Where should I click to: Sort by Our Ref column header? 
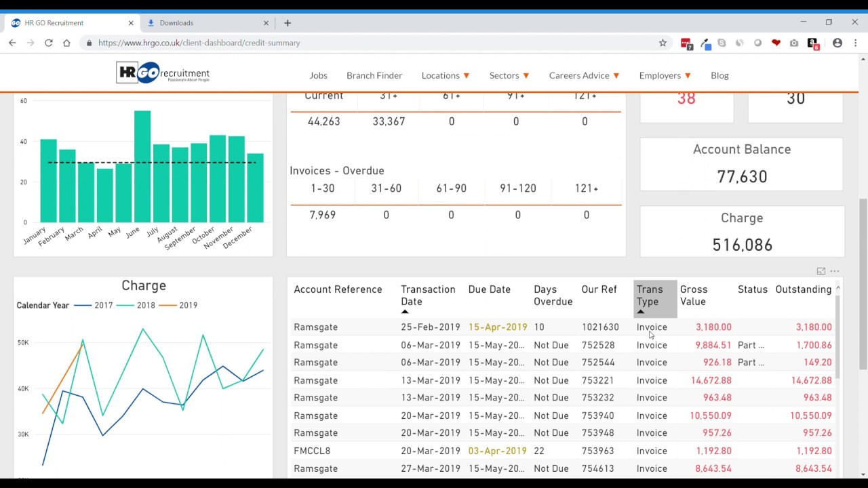click(599, 289)
